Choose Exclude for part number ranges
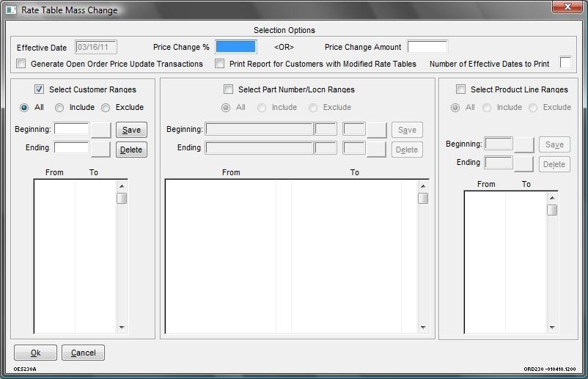This screenshot has height=379, width=588. point(313,108)
